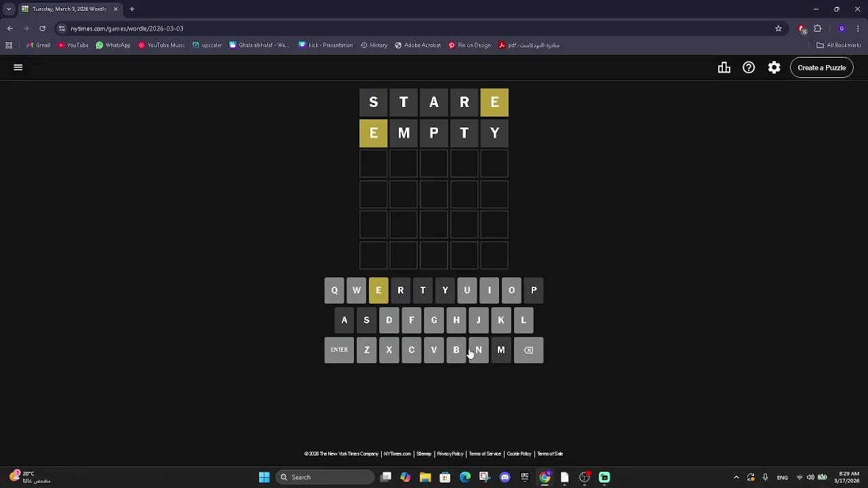Open the YouTube bookmark

[73, 45]
